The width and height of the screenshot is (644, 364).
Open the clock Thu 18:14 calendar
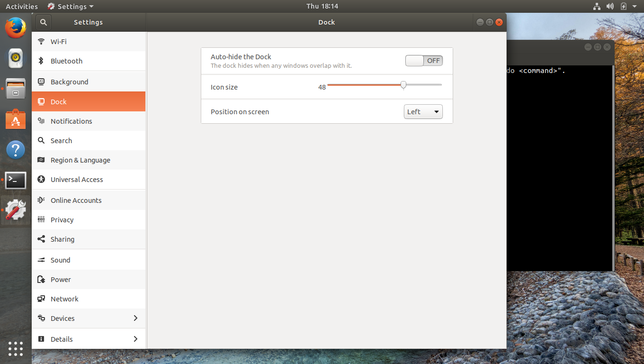coord(322,6)
